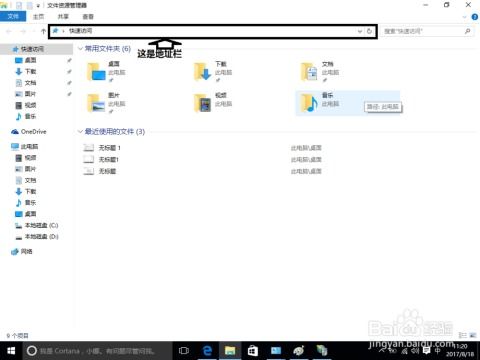Viewport: 480px width, 360px height.
Task: Go back with the Back arrow
Action: (9, 31)
